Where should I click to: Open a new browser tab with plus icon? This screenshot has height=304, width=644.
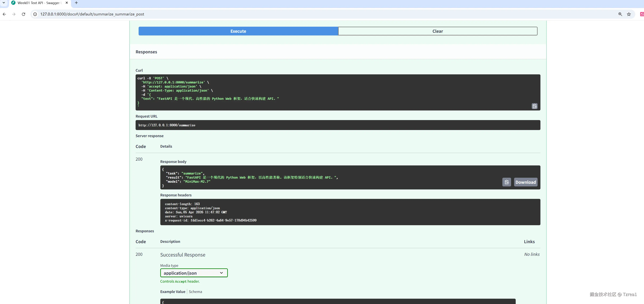click(x=76, y=3)
